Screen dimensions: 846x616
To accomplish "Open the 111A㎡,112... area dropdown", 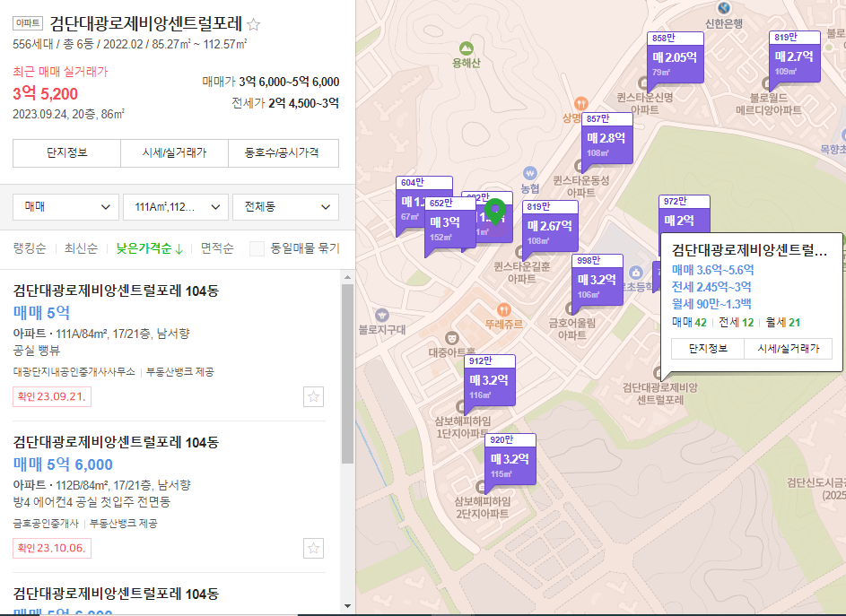I will pos(177,207).
